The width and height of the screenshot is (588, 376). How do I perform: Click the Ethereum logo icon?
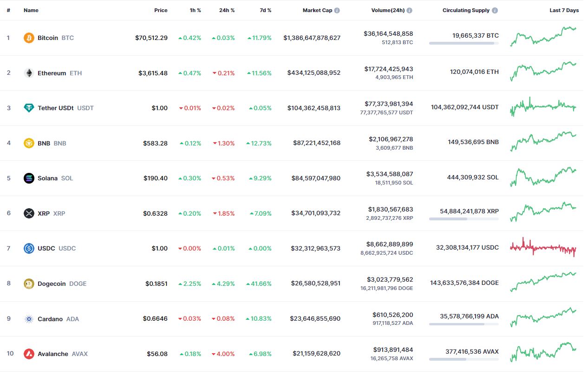[x=29, y=73]
